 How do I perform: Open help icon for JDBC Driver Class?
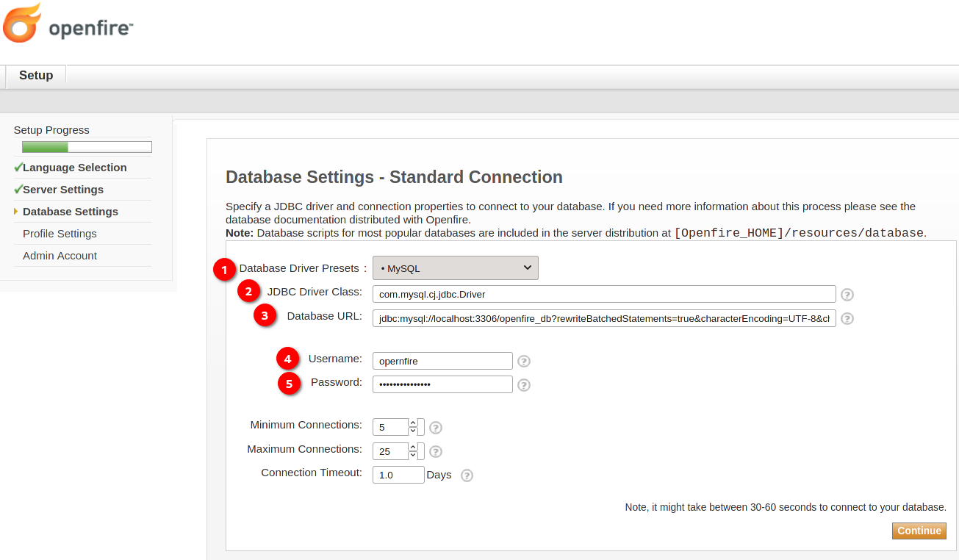pos(847,295)
